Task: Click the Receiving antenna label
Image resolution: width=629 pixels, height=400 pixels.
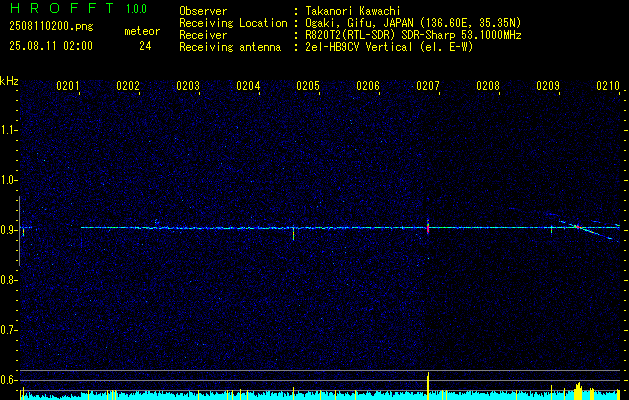Action: (230, 47)
